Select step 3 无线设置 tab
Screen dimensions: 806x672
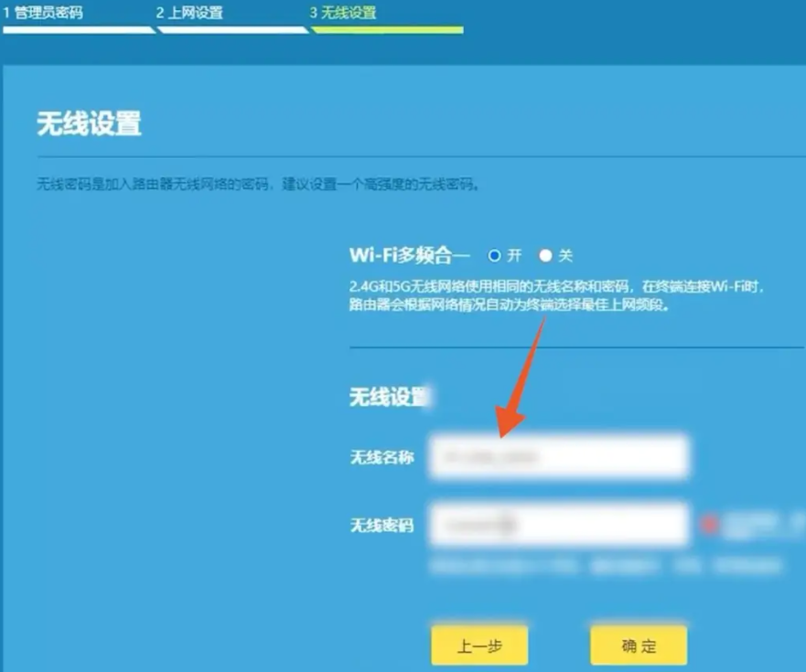tap(343, 14)
